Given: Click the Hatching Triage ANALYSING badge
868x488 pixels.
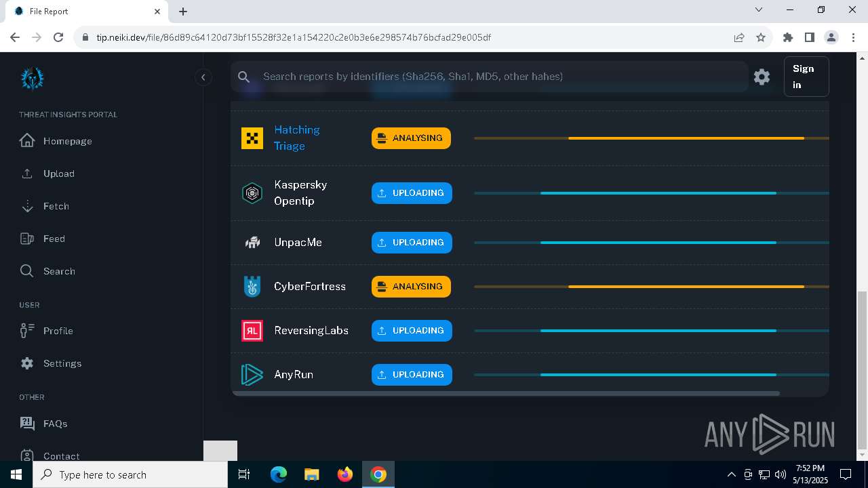Looking at the screenshot, I should [x=411, y=138].
